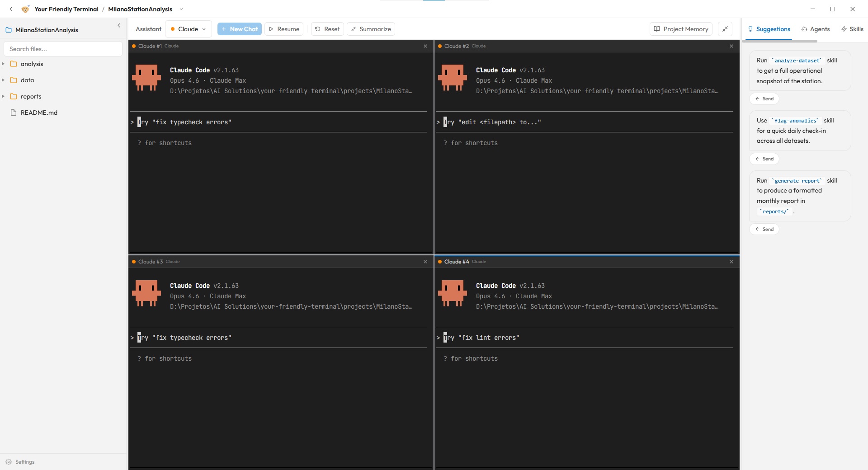The width and height of the screenshot is (868, 470).
Task: Collapse the file explorer sidebar
Action: [x=119, y=25]
